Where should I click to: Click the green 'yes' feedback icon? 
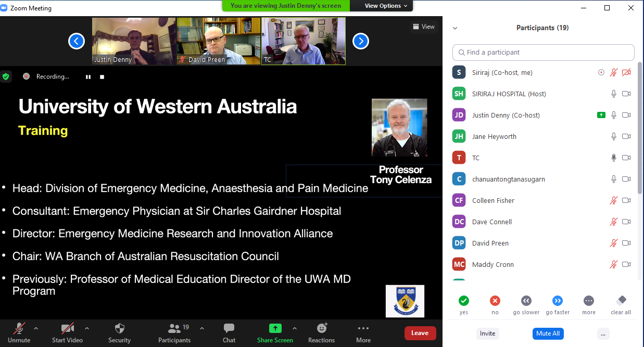464,301
